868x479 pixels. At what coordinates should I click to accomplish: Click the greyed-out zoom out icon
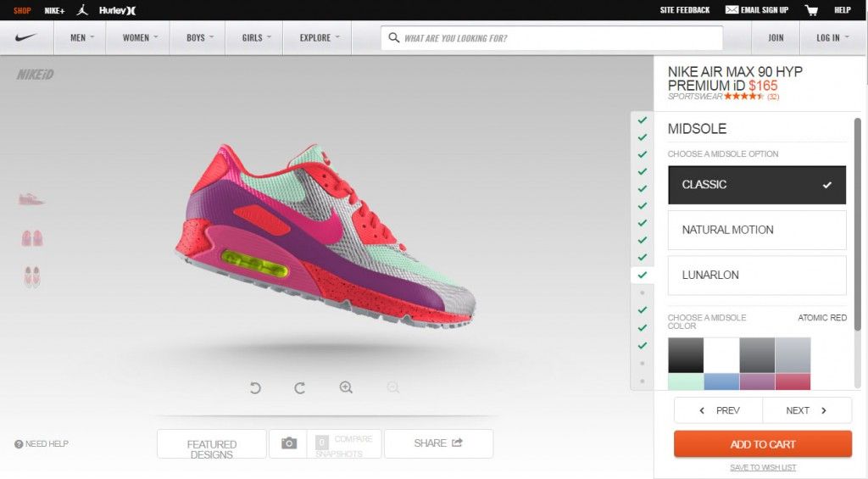(393, 387)
